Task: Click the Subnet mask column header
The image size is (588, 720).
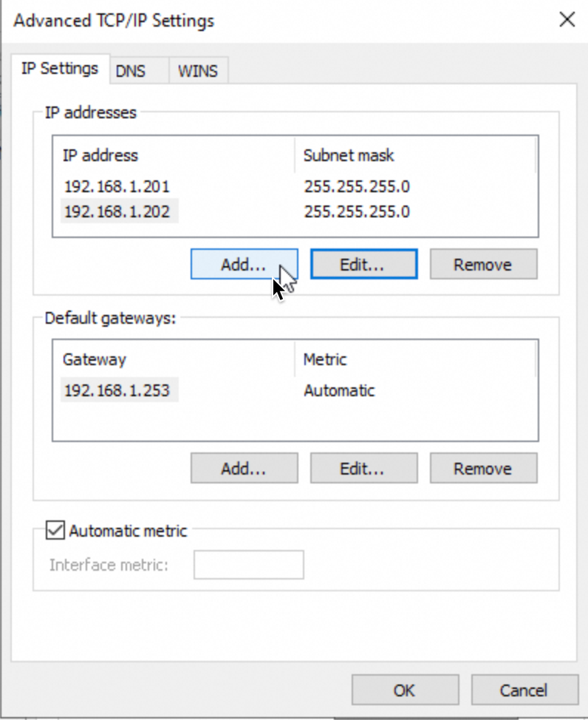Action: 415,155
